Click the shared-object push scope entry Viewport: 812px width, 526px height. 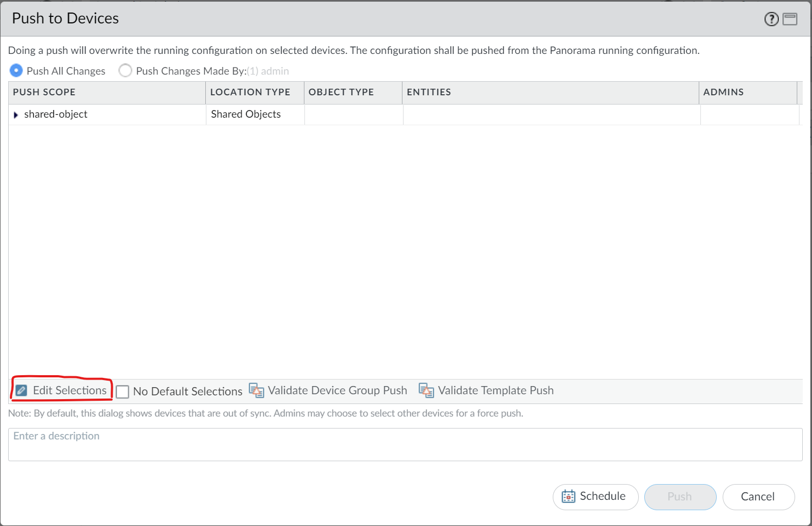[56, 114]
